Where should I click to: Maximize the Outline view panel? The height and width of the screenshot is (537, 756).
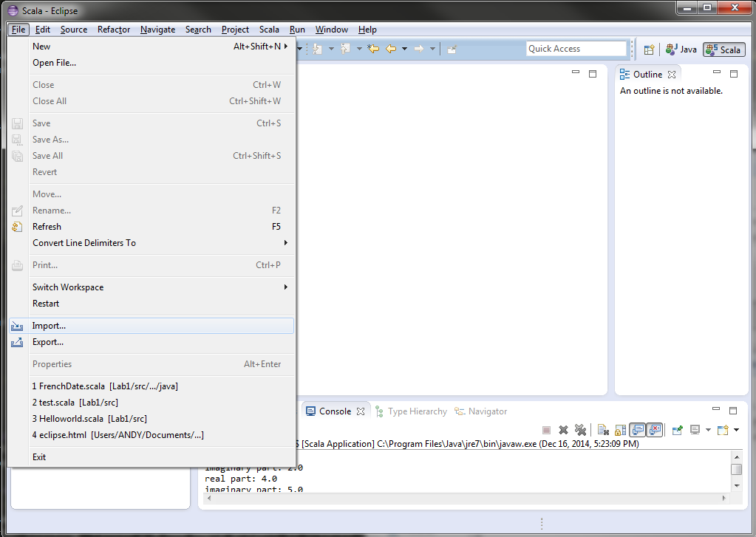tap(734, 74)
